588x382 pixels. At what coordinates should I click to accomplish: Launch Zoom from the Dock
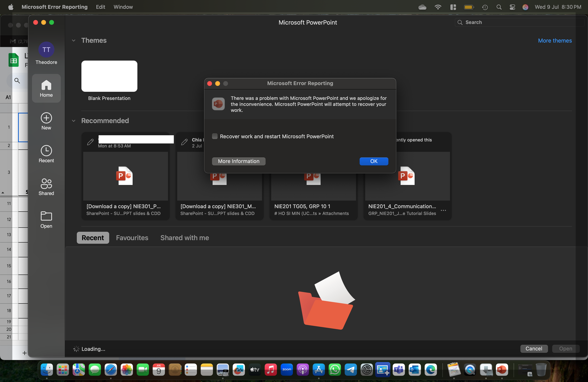pos(287,369)
